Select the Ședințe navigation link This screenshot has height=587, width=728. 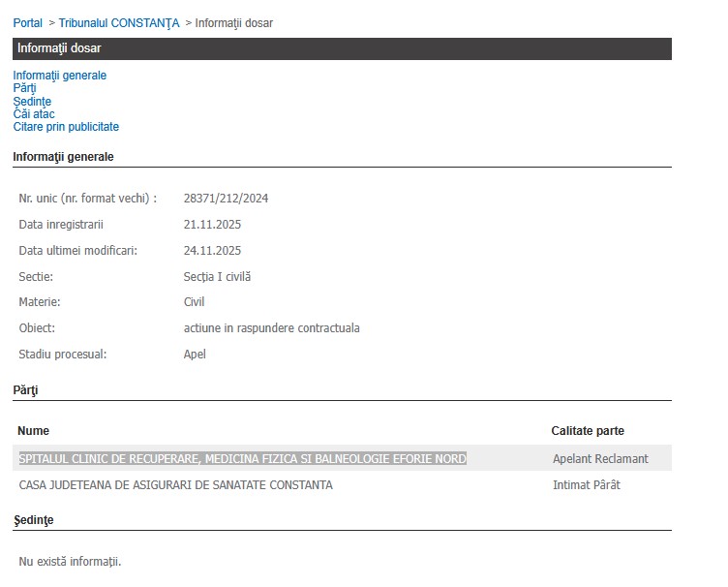(x=32, y=102)
